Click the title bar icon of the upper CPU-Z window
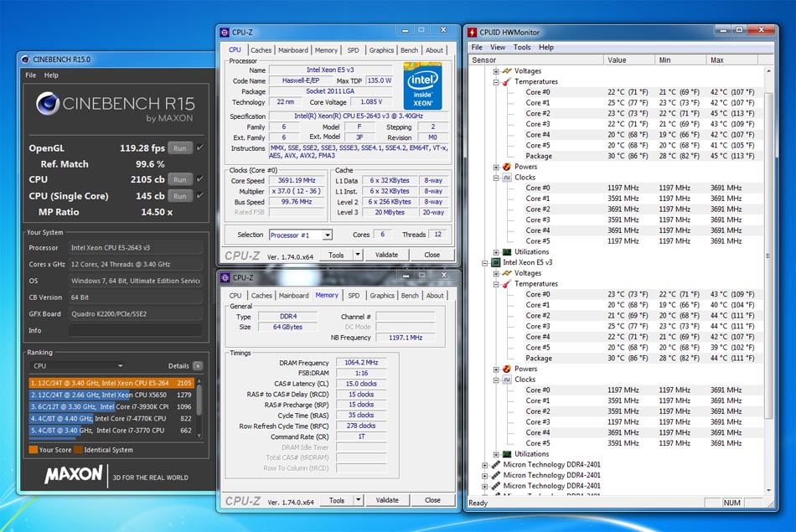The image size is (796, 532). tap(225, 33)
